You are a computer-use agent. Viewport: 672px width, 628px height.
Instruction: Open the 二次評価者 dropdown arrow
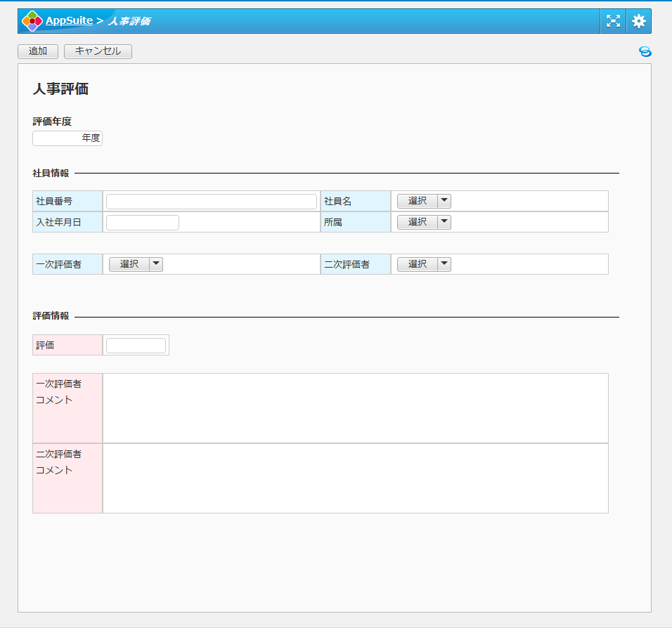(x=444, y=265)
